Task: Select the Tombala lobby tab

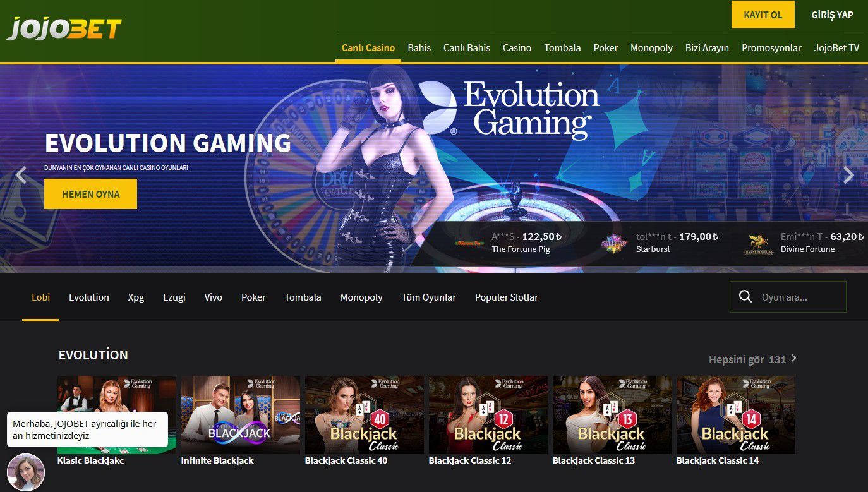Action: 303,297
